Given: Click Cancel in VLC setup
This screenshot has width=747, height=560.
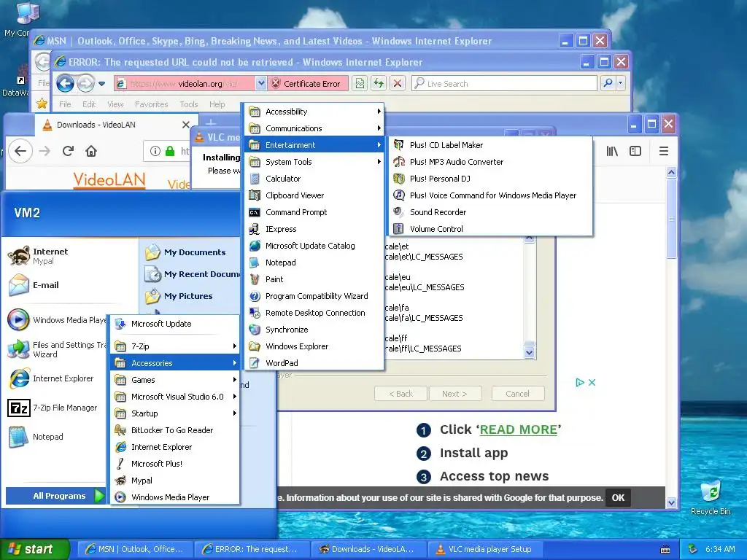Looking at the screenshot, I should pos(517,394).
